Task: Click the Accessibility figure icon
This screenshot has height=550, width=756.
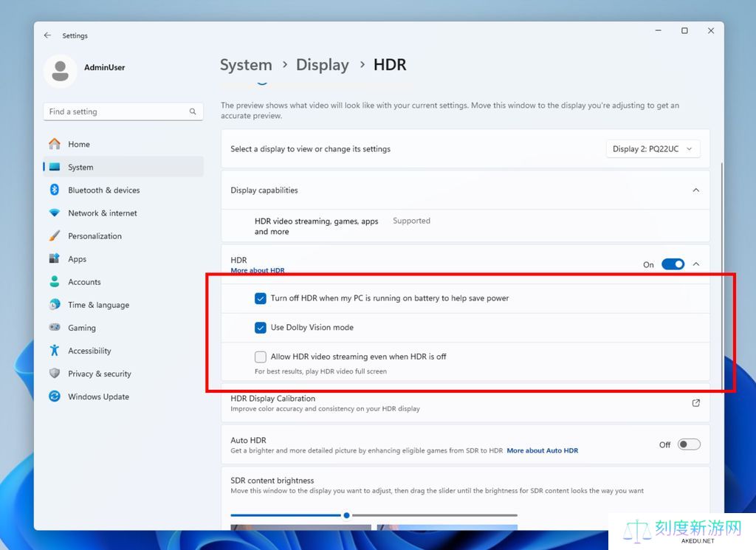Action: (x=55, y=350)
